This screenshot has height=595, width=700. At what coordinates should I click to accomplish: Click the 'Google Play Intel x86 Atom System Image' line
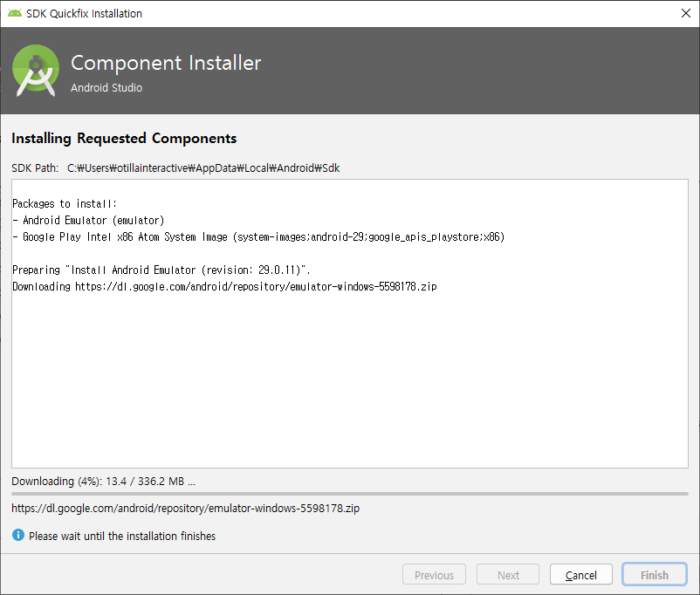258,237
